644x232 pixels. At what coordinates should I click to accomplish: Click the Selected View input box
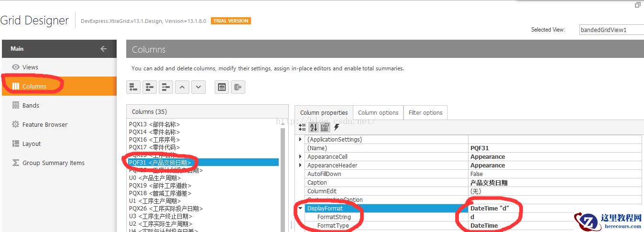(610, 30)
